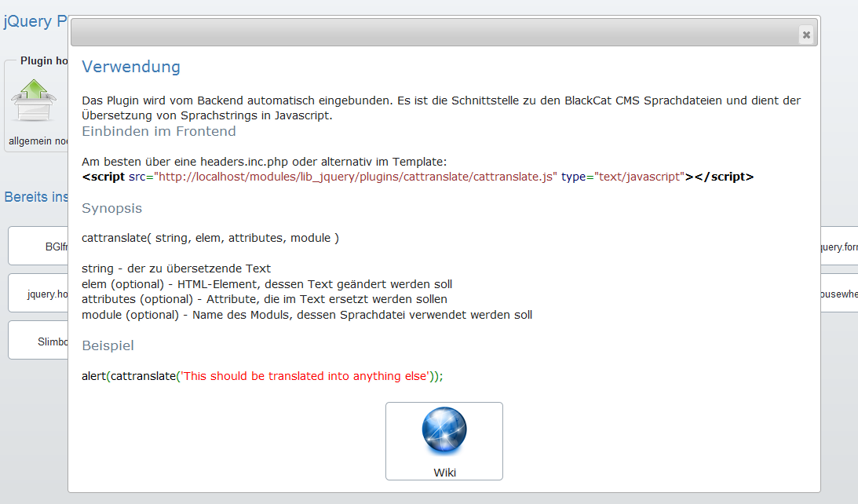This screenshot has height=504, width=858.
Task: Click the Wiki globe icon
Action: pos(444,433)
